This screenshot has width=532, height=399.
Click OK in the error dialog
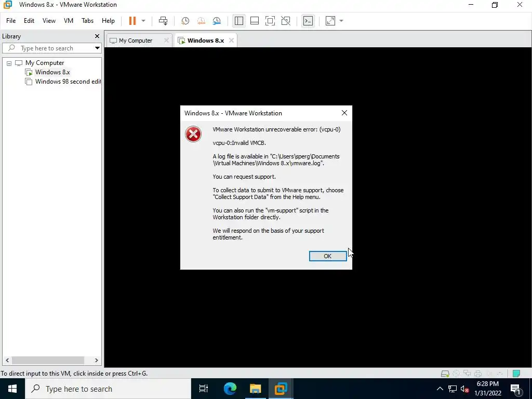coord(328,256)
